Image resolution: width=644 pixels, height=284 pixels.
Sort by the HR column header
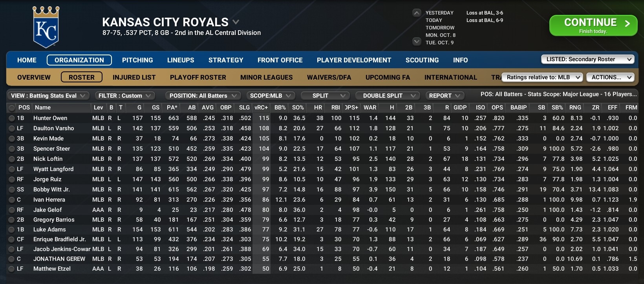318,107
